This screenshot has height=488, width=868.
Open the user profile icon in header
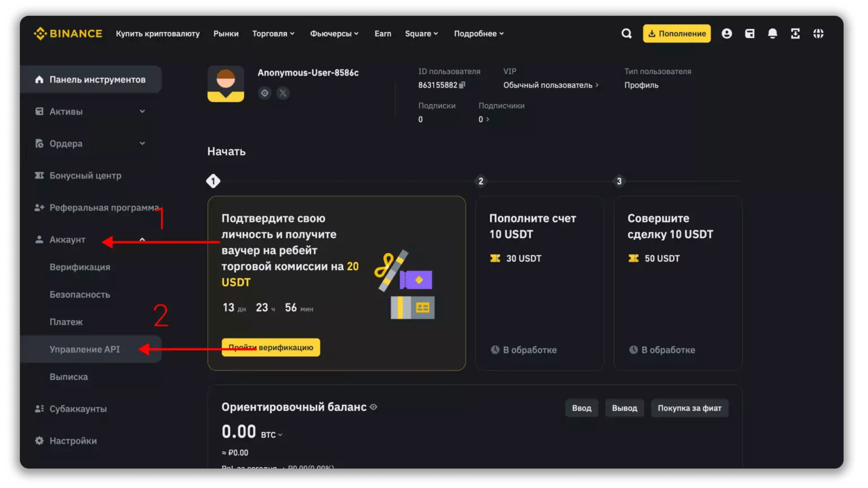[x=727, y=33]
